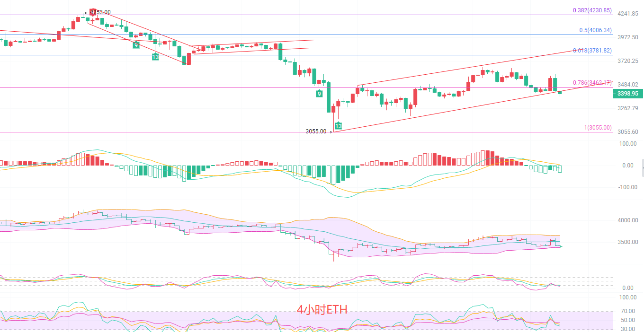Image resolution: width=644 pixels, height=332 pixels.
Task: Select green 13 marker inside the descending channel
Action: pos(155,57)
